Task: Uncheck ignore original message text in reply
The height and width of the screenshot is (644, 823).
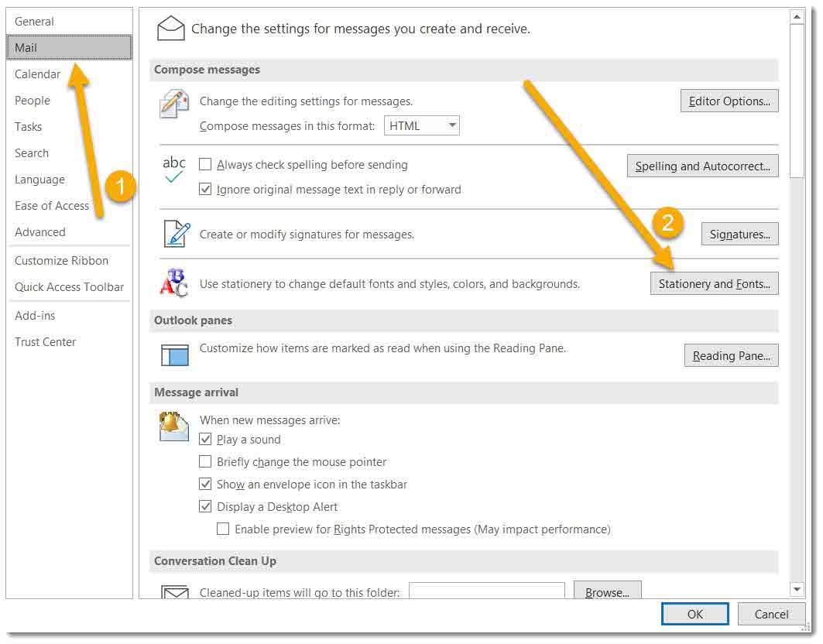Action: 205,189
